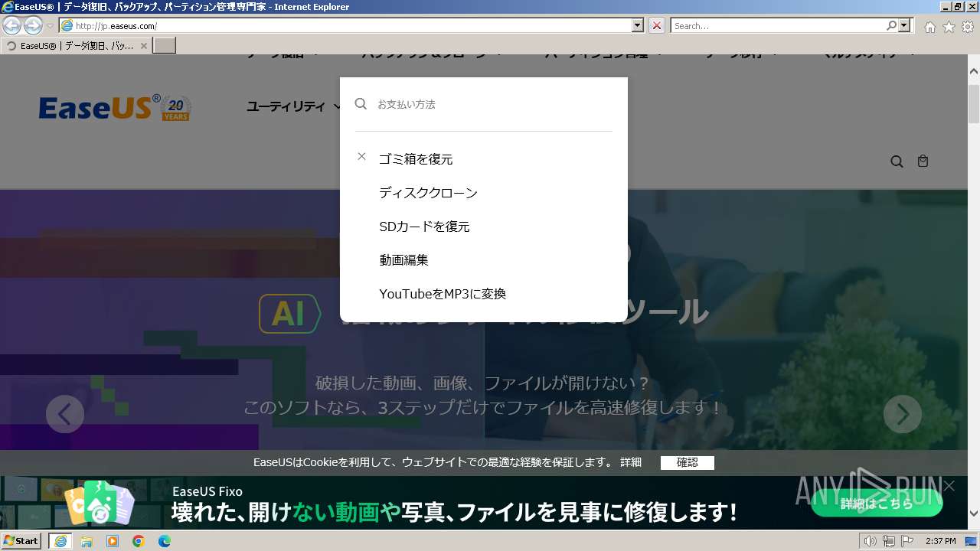
Task: Close suggestions with the X icon
Action: coord(361,157)
